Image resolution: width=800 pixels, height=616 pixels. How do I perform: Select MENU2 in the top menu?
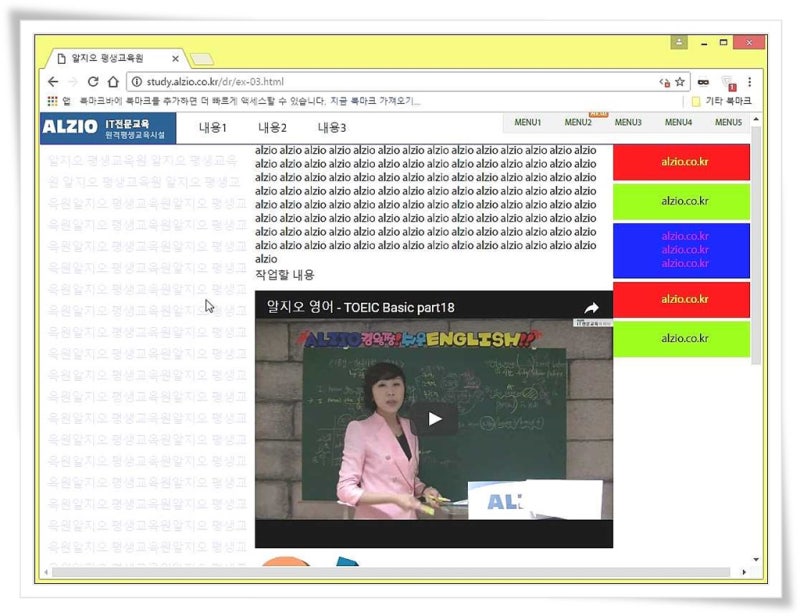(x=578, y=122)
